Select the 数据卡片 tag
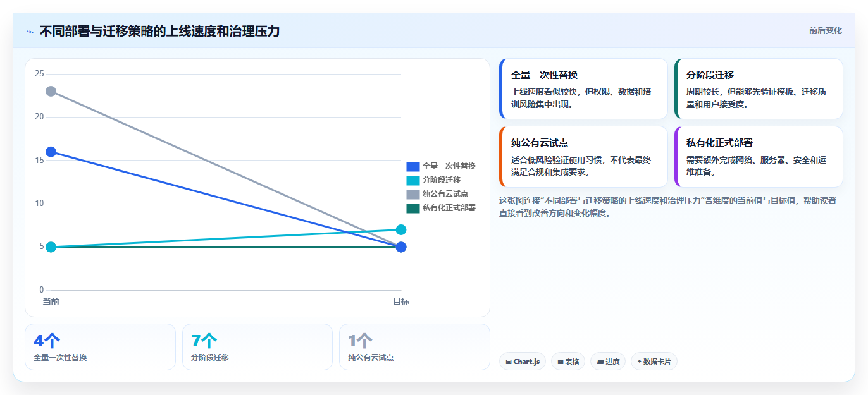This screenshot has width=868, height=395. [x=654, y=362]
